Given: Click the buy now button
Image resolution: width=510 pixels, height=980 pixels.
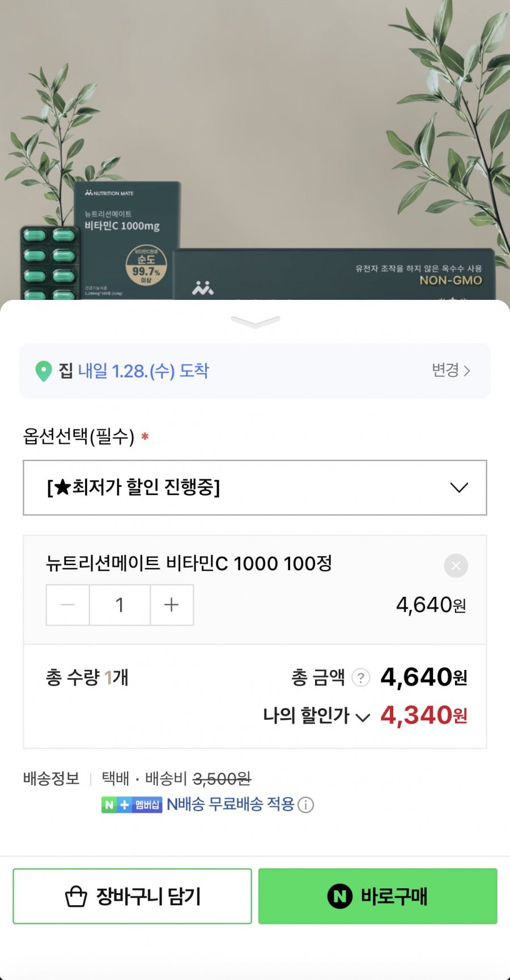Looking at the screenshot, I should 378,896.
